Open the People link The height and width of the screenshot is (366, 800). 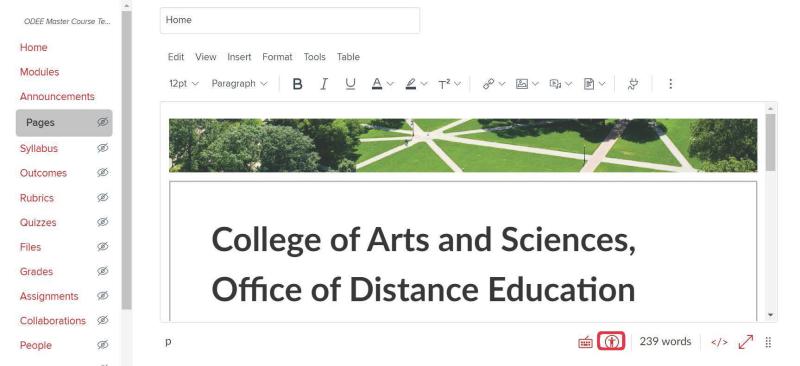[36, 346]
